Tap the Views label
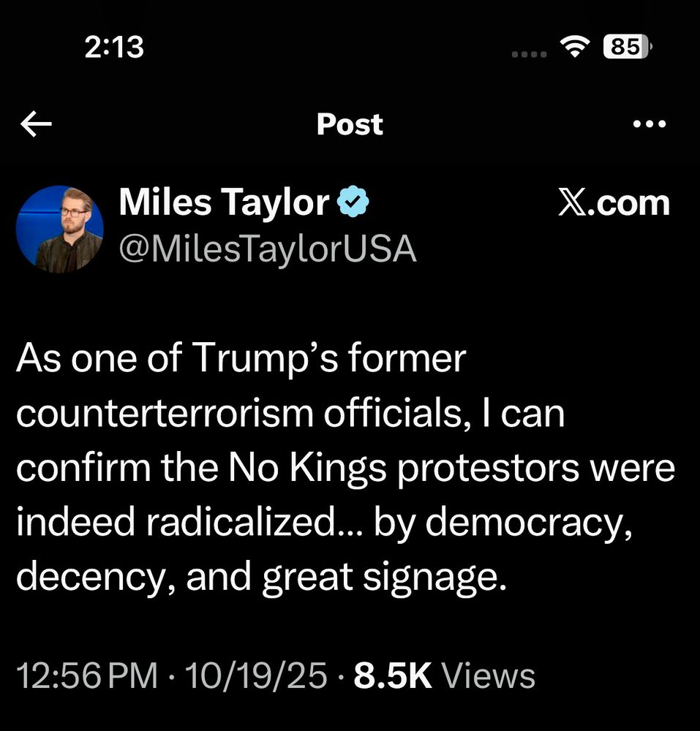The height and width of the screenshot is (731, 700). [x=489, y=677]
